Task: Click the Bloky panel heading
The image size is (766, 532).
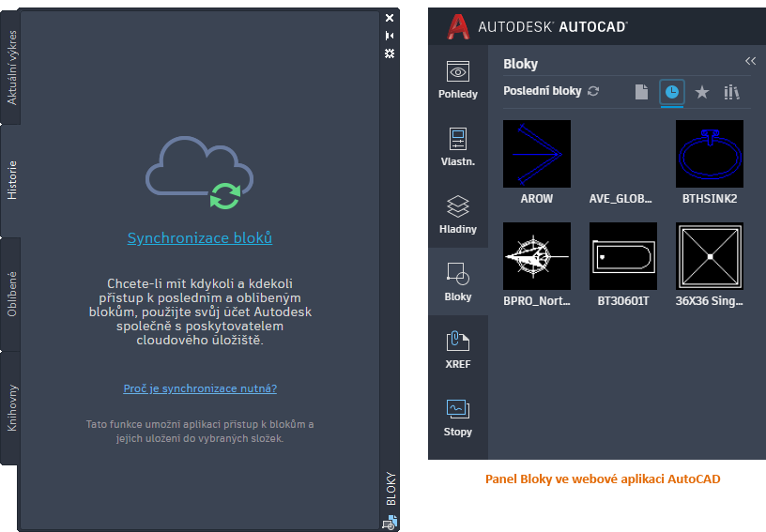Action: click(520, 64)
